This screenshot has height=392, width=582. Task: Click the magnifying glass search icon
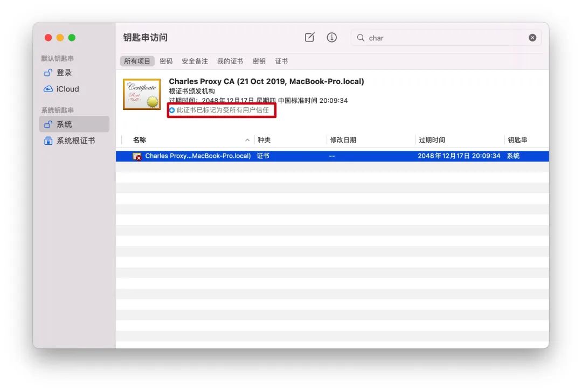click(x=361, y=38)
